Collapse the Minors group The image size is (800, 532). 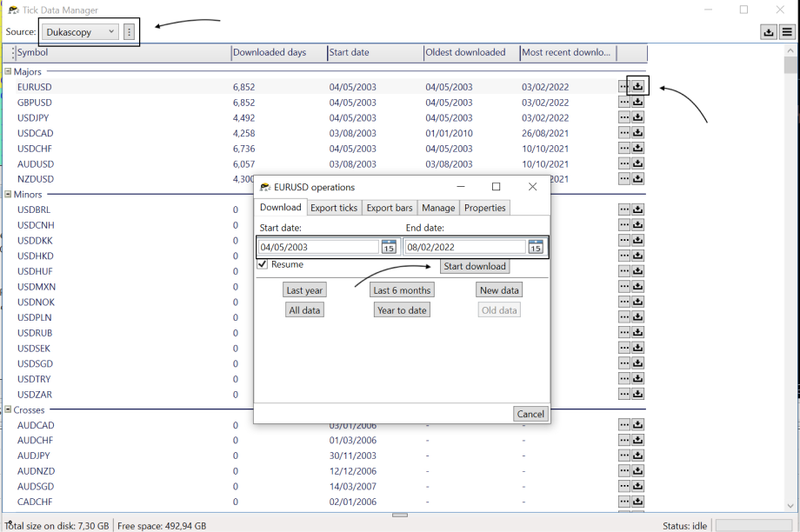[9, 194]
